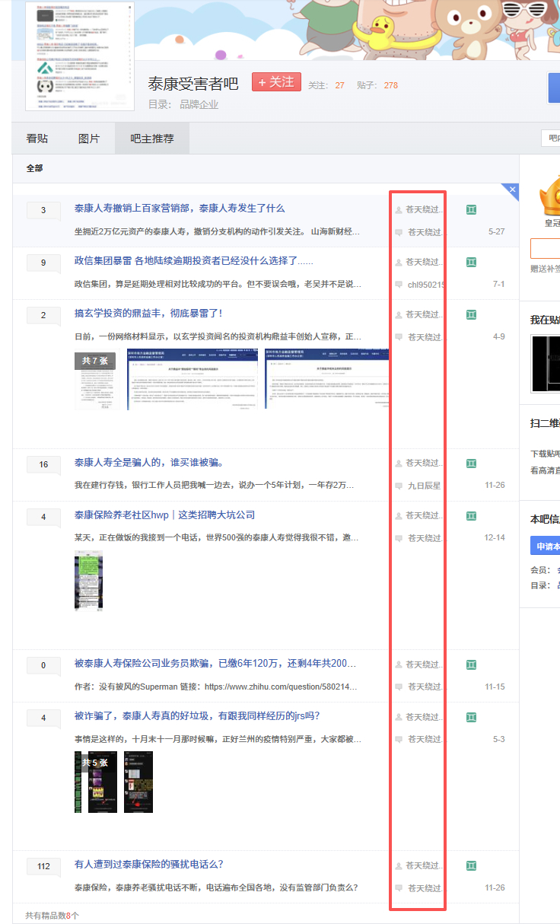The height and width of the screenshot is (924, 560).
Task: Open the 共7张 image thumbnail in 鼎益丰 thread
Action: click(95, 378)
